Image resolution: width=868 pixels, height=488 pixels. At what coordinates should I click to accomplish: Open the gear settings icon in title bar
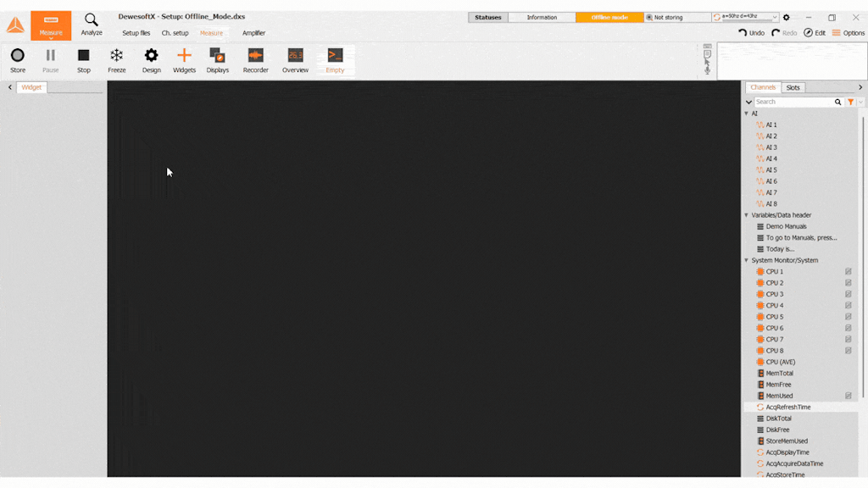(786, 17)
